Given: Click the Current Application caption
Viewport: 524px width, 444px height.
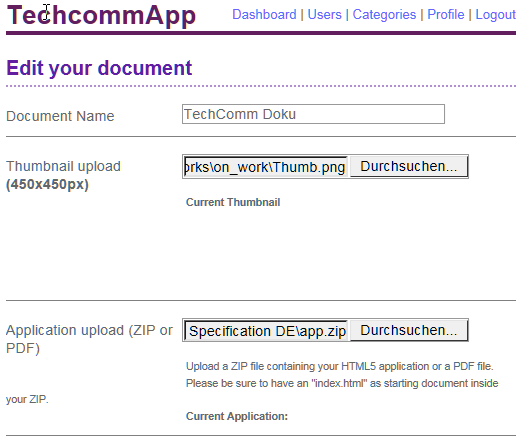Looking at the screenshot, I should [237, 416].
